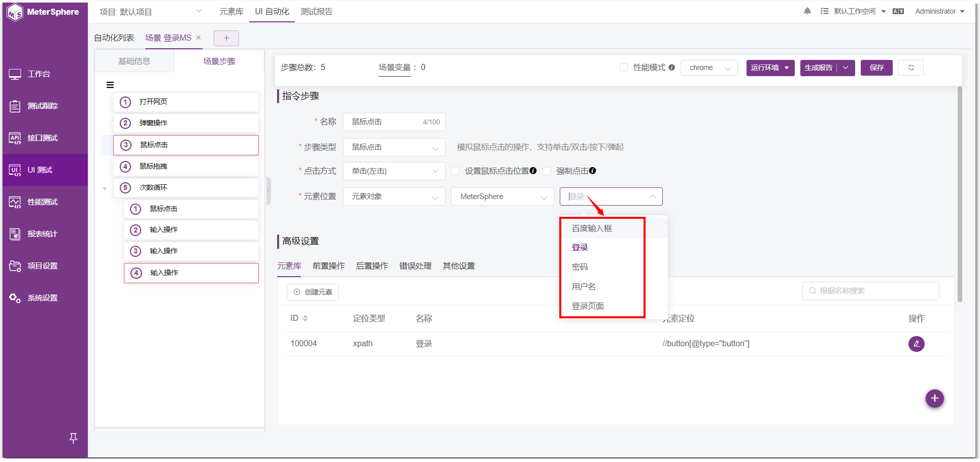Collapse the left steps panel handle
980x462 pixels.
point(268,191)
